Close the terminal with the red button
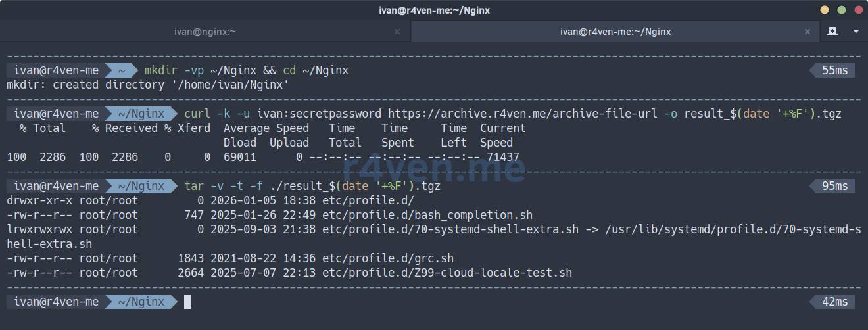This screenshot has height=330, width=868. tap(857, 10)
